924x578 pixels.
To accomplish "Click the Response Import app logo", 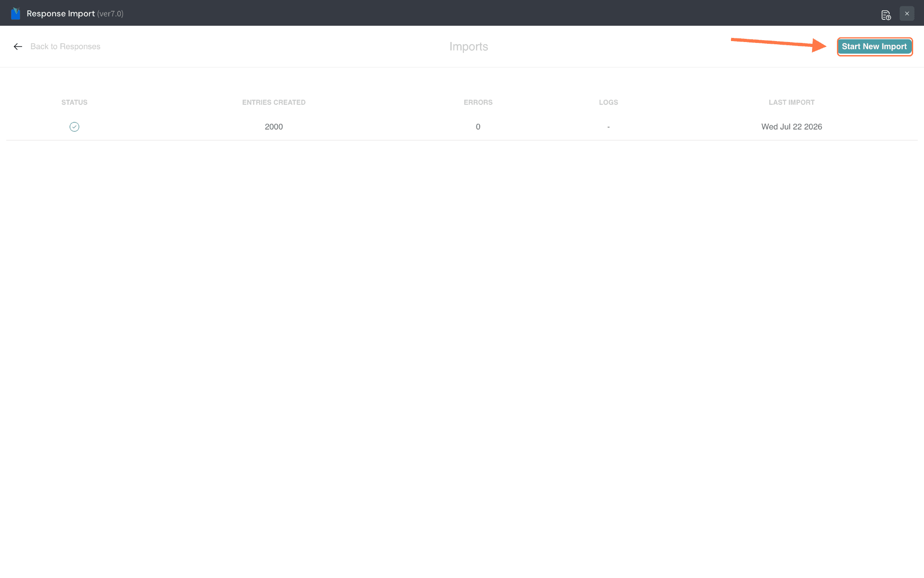I will tap(15, 14).
